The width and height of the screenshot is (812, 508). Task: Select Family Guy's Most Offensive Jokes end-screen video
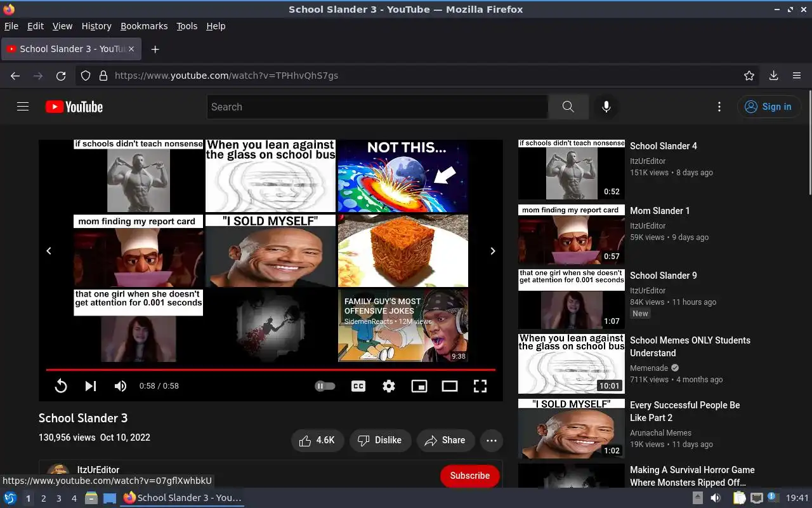click(403, 326)
